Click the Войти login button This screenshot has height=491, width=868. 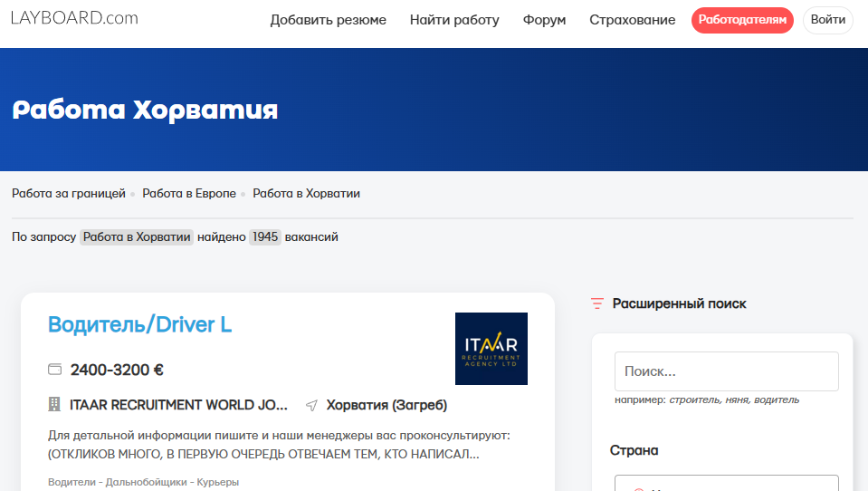tap(827, 20)
